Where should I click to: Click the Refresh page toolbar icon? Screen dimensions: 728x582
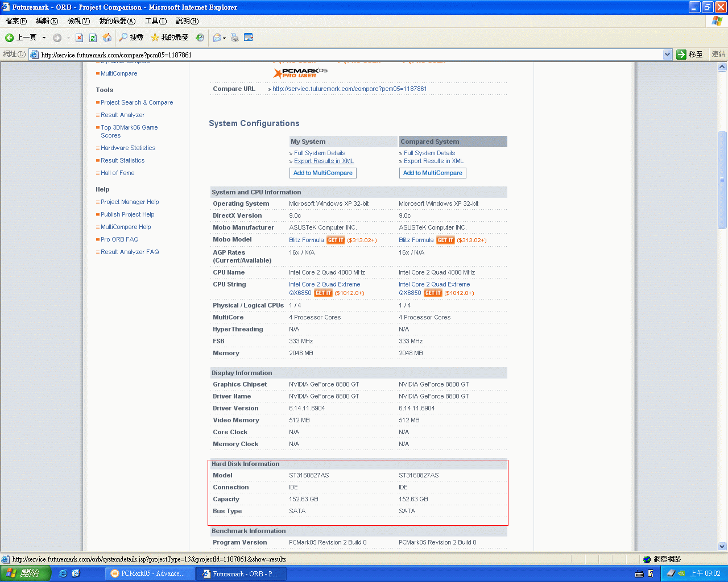pyautogui.click(x=93, y=38)
